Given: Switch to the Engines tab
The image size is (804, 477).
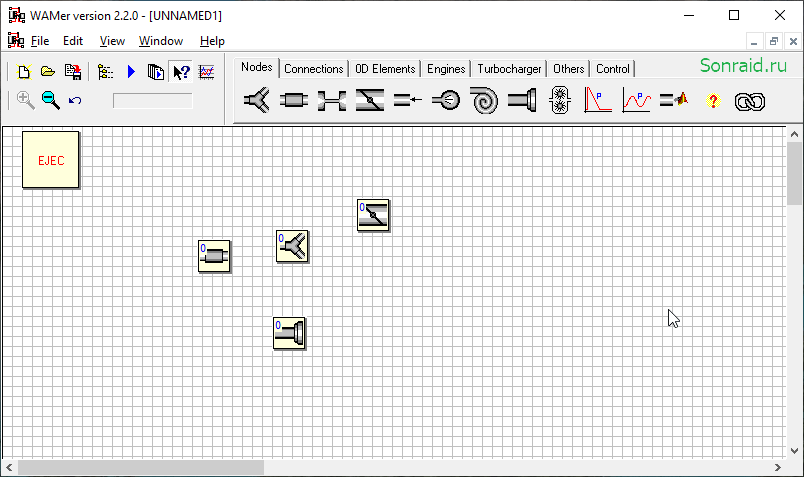Looking at the screenshot, I should [x=446, y=69].
